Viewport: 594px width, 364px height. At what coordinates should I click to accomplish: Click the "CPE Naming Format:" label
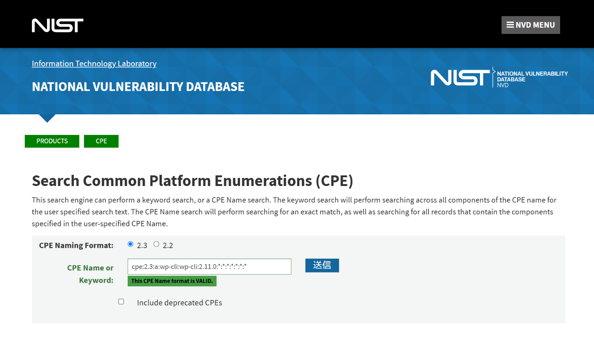point(76,245)
